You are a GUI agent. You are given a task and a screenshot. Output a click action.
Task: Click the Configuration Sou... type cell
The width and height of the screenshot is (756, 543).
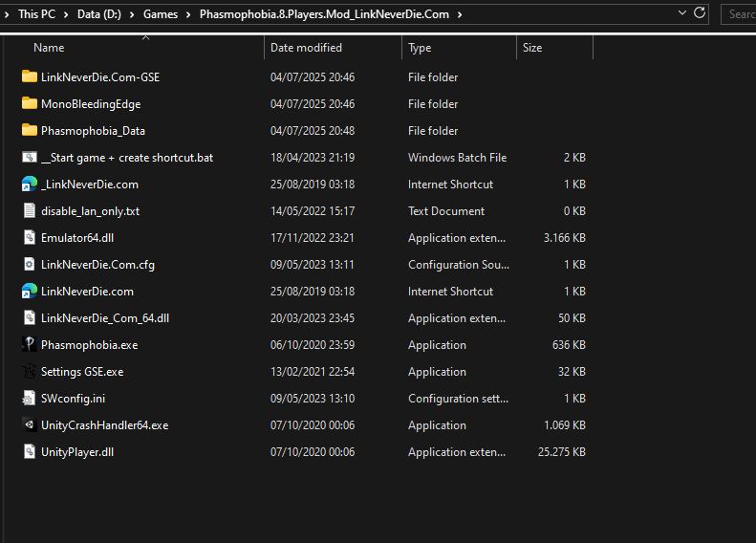459,265
